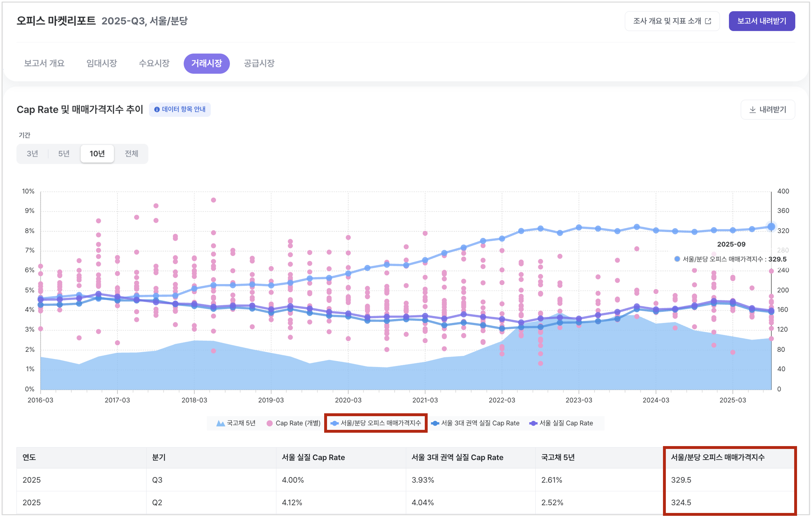This screenshot has width=812, height=519.
Task: Toggle Cap Rate (개별) legend dot
Action: click(269, 423)
